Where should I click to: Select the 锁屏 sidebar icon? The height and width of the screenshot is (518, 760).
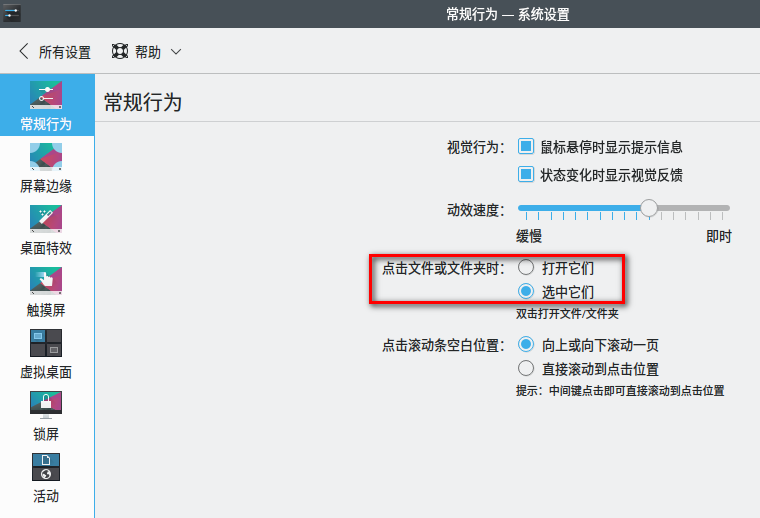[x=46, y=405]
